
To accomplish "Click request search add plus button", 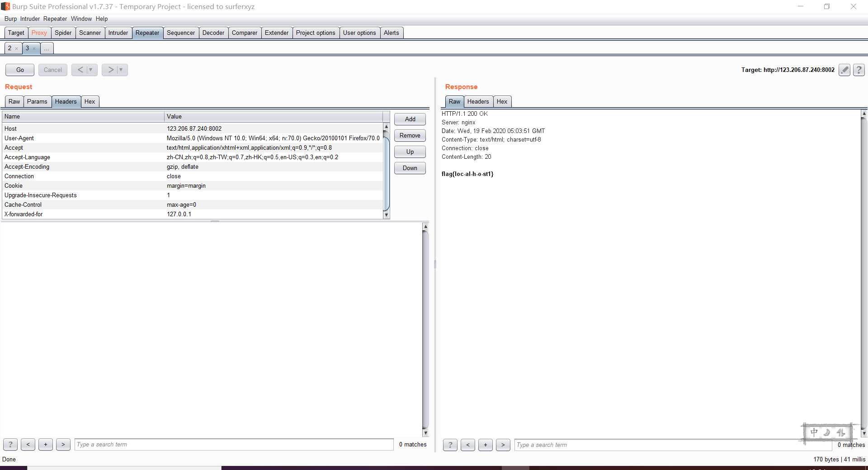I will [46, 444].
